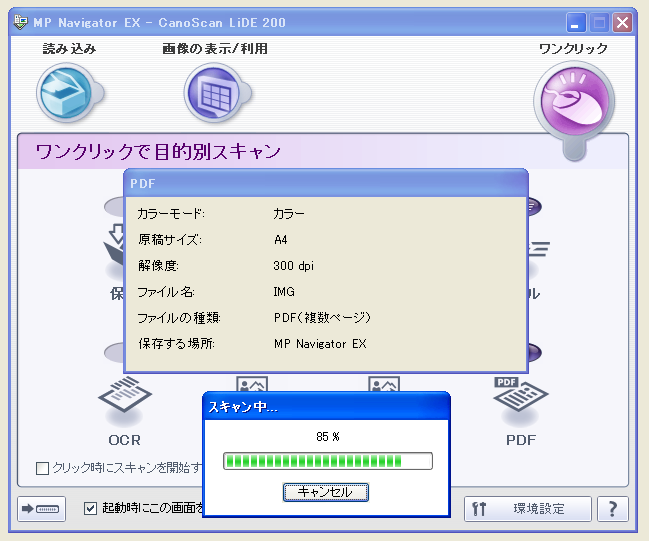The width and height of the screenshot is (650, 542).
Task: Click the 85% scanning progress bar
Action: click(327, 461)
